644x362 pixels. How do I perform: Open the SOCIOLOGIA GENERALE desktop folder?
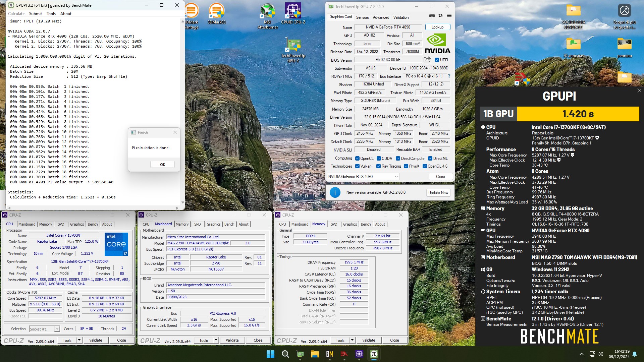click(573, 16)
